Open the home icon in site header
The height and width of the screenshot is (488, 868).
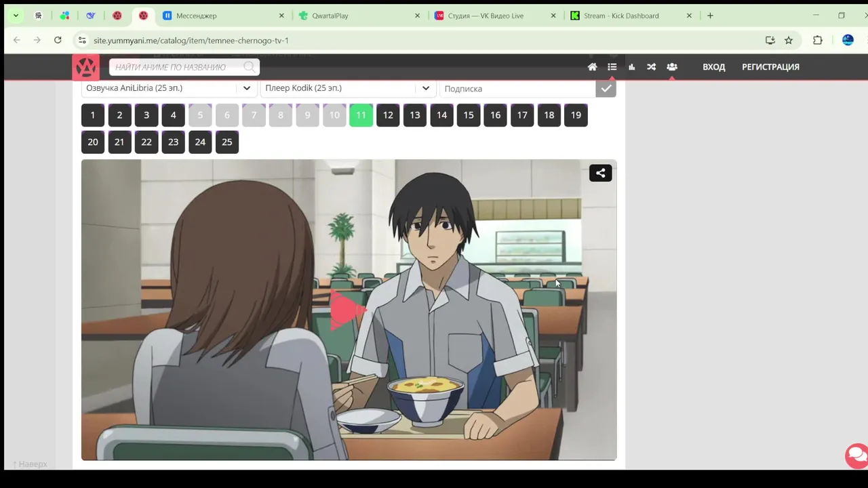pos(592,67)
